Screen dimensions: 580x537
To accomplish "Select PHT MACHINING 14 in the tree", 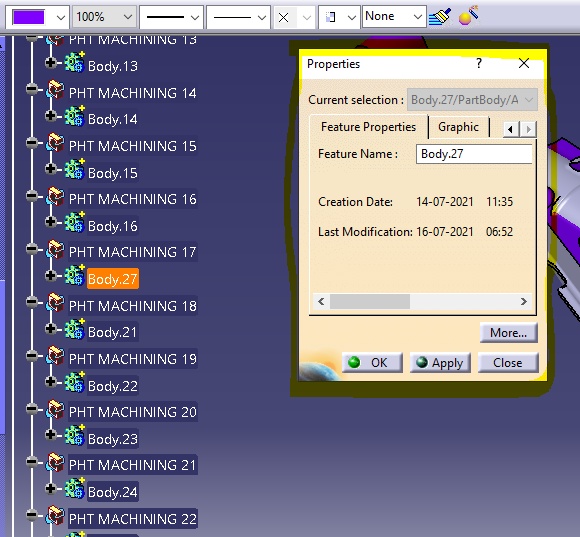I will (132, 93).
